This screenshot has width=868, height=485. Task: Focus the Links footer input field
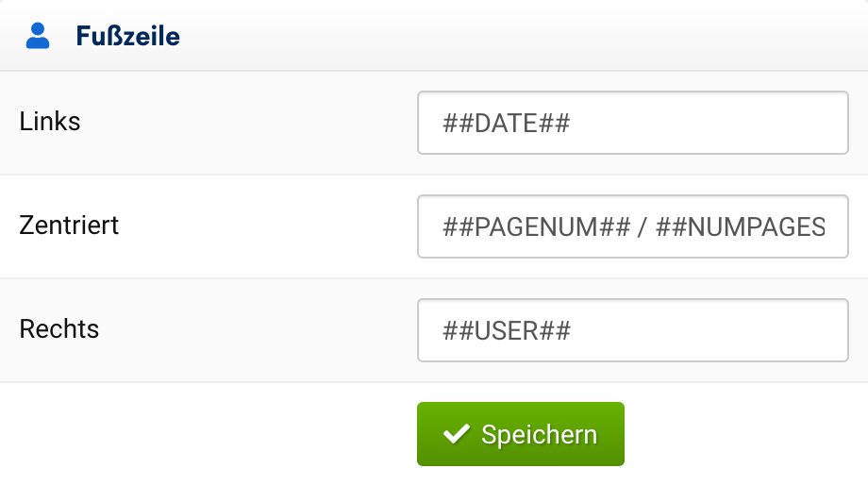(632, 123)
